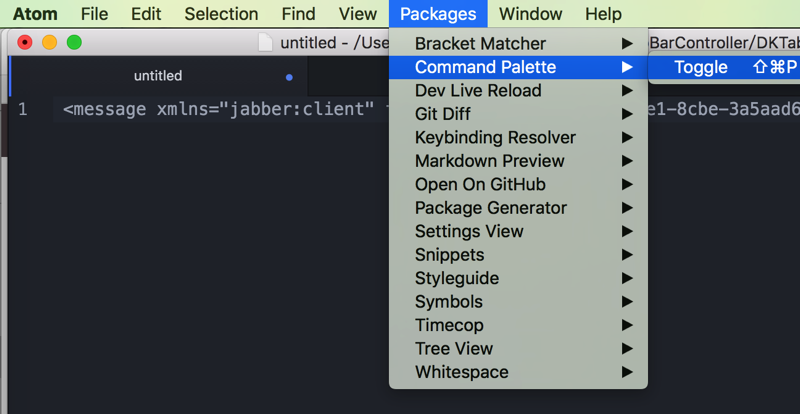Expand the Tree View submenu
The image size is (800, 414).
pyautogui.click(x=518, y=349)
